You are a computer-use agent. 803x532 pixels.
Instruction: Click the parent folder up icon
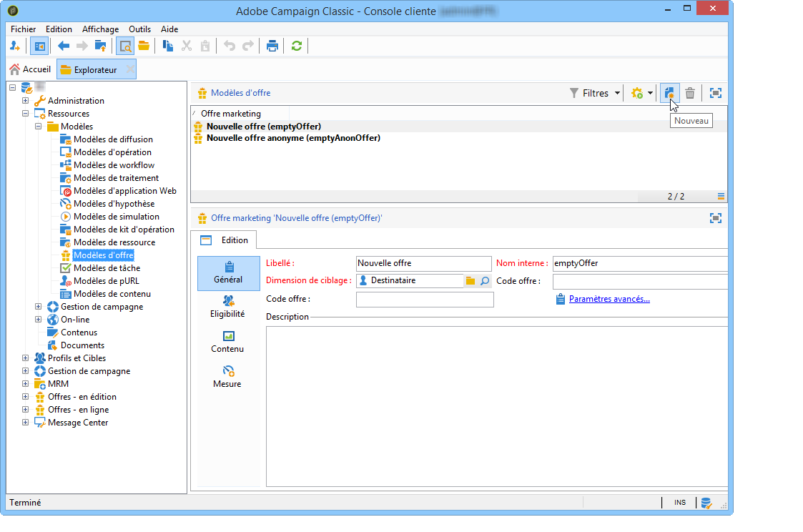click(x=100, y=46)
